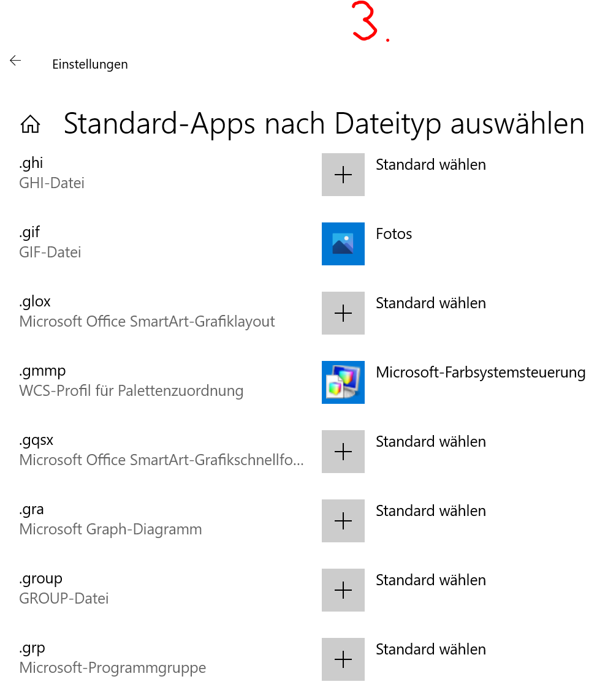Click the plus icon for .ghi
This screenshot has height=690, width=616.
[x=343, y=175]
